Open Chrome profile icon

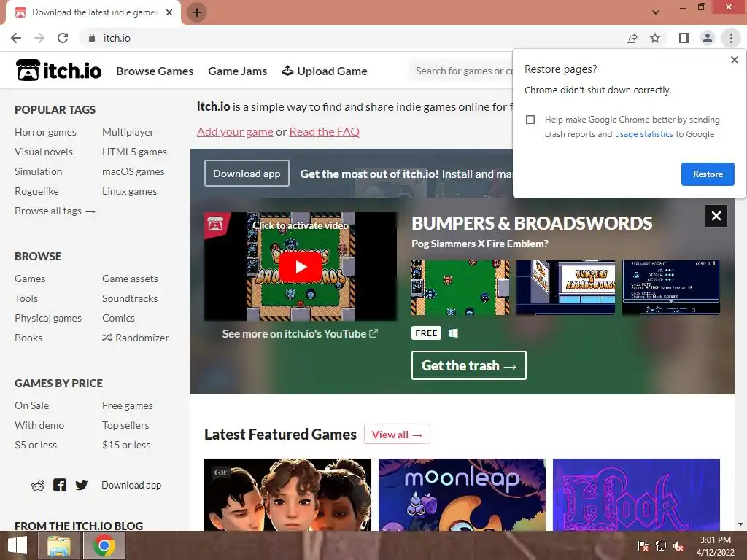[708, 38]
